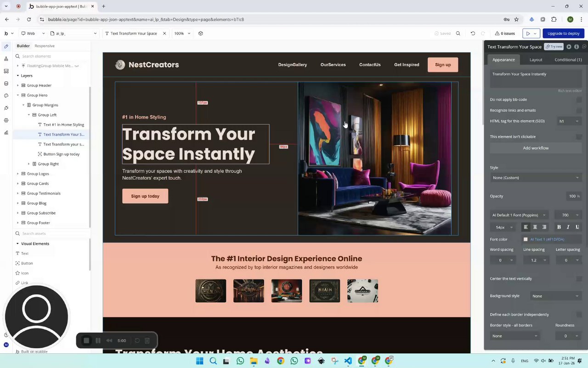Toggle italic text formatting

[568, 227]
